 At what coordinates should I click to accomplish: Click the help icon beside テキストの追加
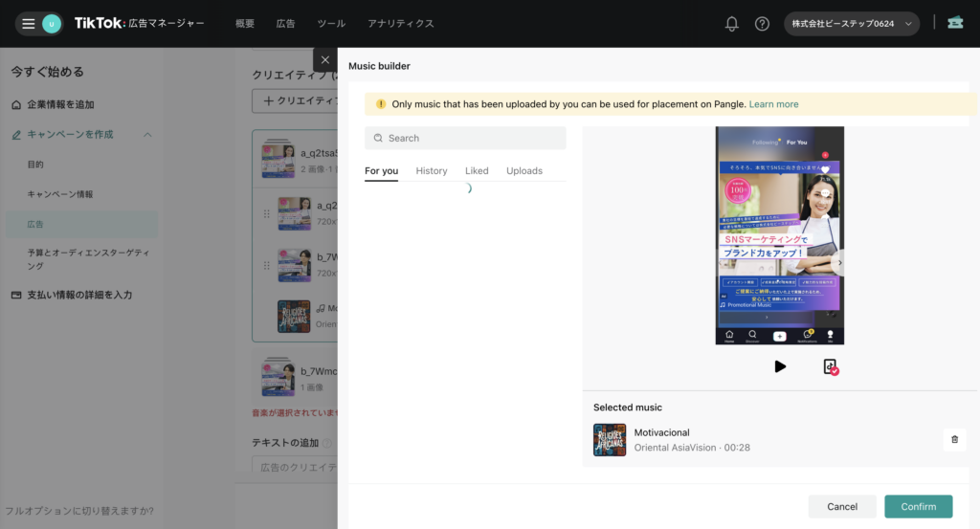tap(326, 443)
